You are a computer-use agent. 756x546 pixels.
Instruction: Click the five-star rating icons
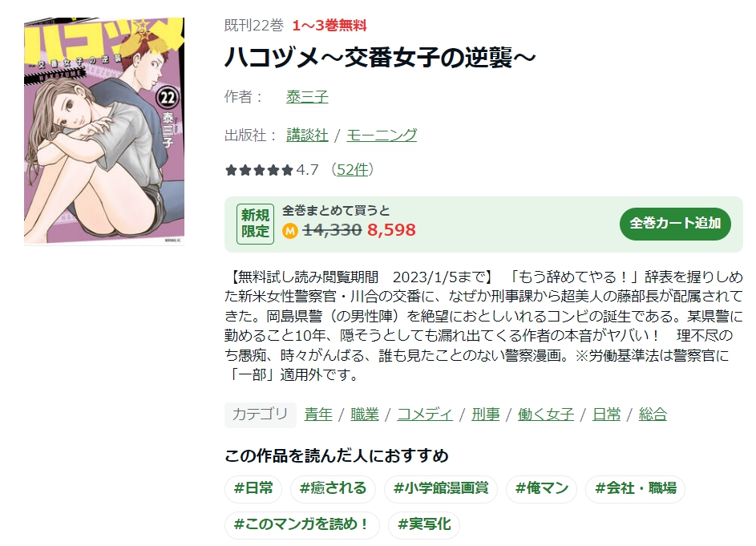click(260, 170)
